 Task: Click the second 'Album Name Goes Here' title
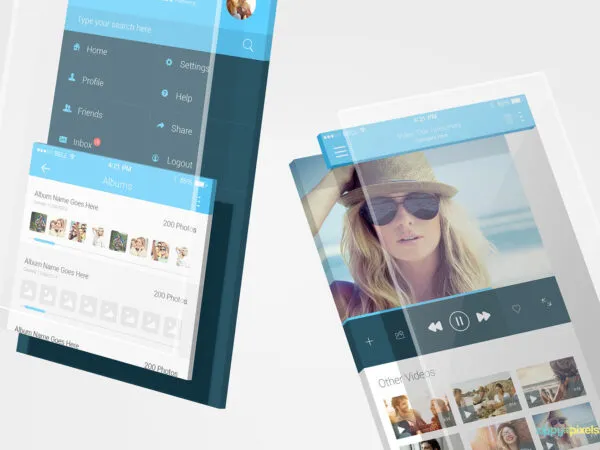(56, 268)
